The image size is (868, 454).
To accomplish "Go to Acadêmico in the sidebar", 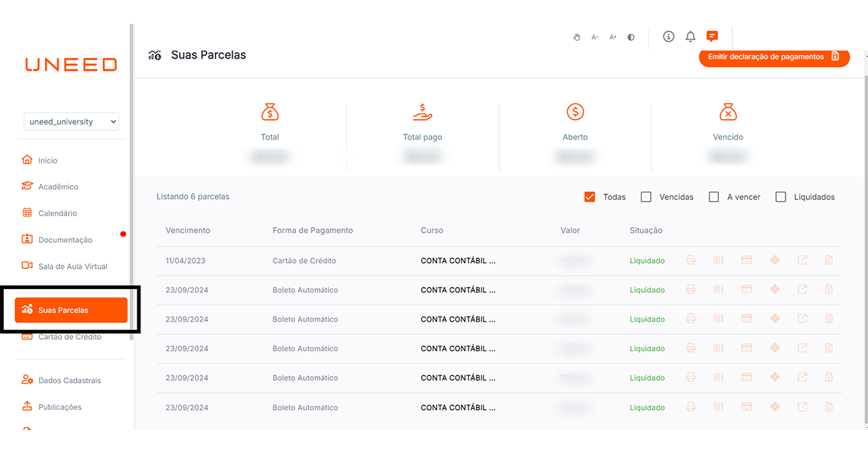I will tap(58, 187).
